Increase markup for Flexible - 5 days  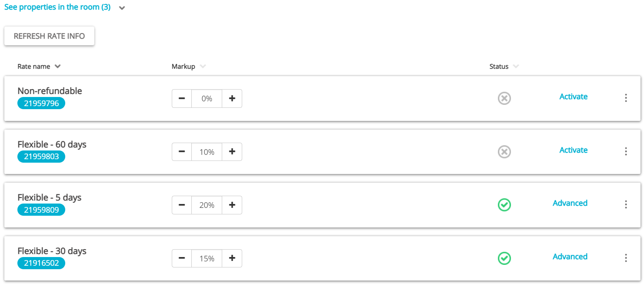point(232,205)
